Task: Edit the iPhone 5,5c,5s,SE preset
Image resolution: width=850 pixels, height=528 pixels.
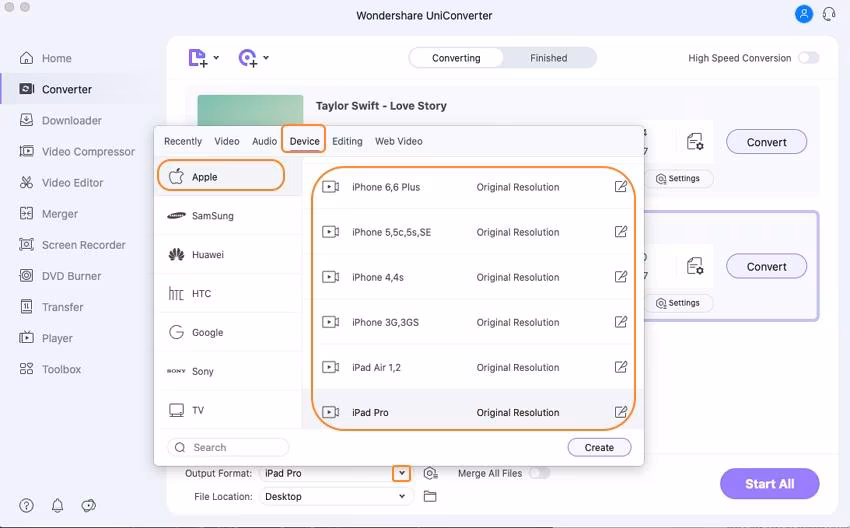Action: (x=621, y=232)
